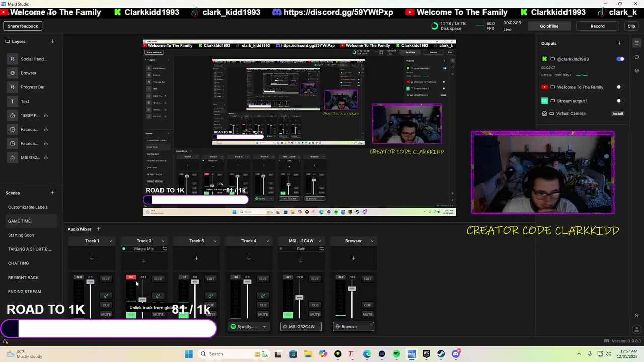This screenshot has height=362, width=644.
Task: Add a new layer with Layers plus icon
Action: [x=52, y=41]
